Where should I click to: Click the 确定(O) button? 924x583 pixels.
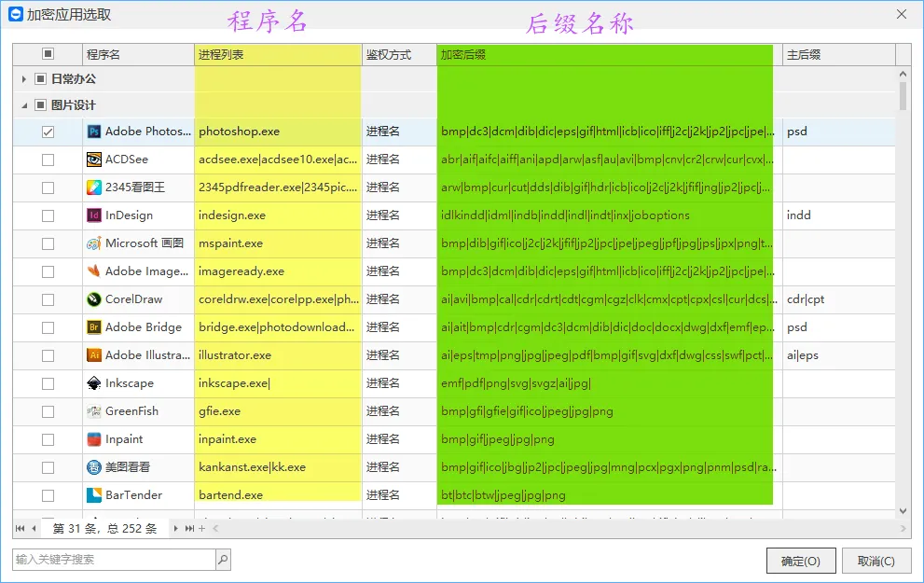(801, 562)
